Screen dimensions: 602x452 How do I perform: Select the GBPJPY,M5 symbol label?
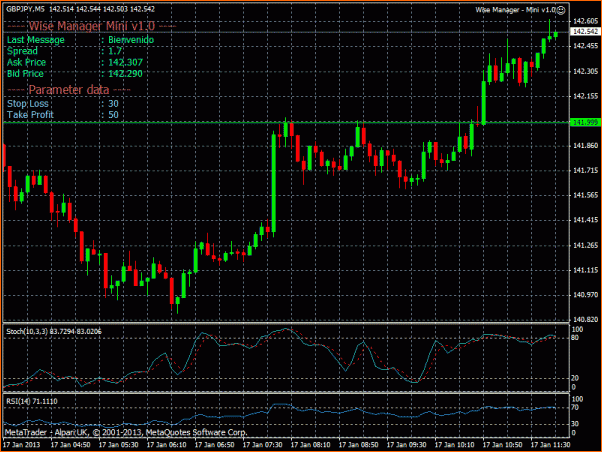25,9
